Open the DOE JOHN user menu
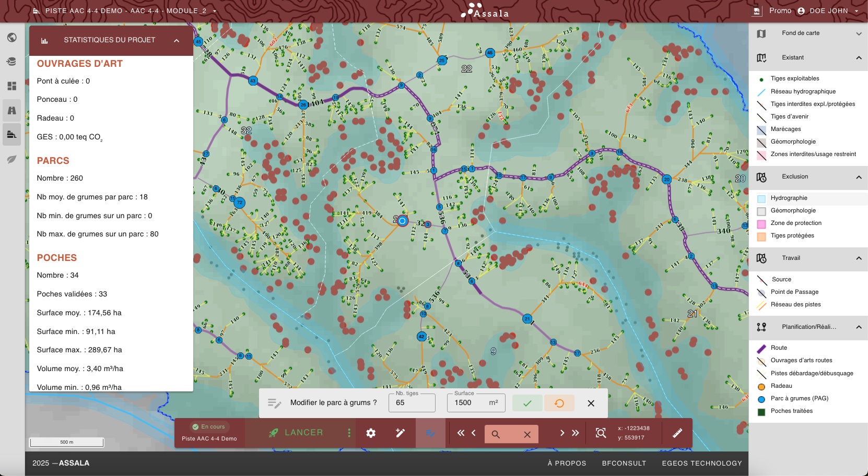Screen dimensions: 868x476 pyautogui.click(x=828, y=11)
